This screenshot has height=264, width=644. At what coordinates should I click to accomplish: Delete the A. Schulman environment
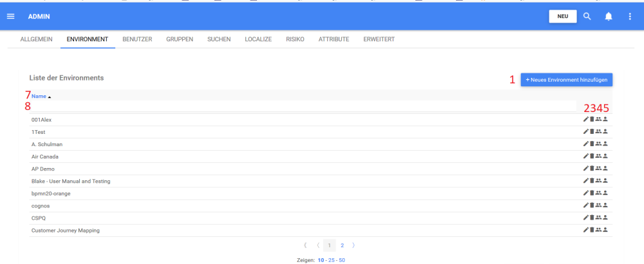pos(592,144)
